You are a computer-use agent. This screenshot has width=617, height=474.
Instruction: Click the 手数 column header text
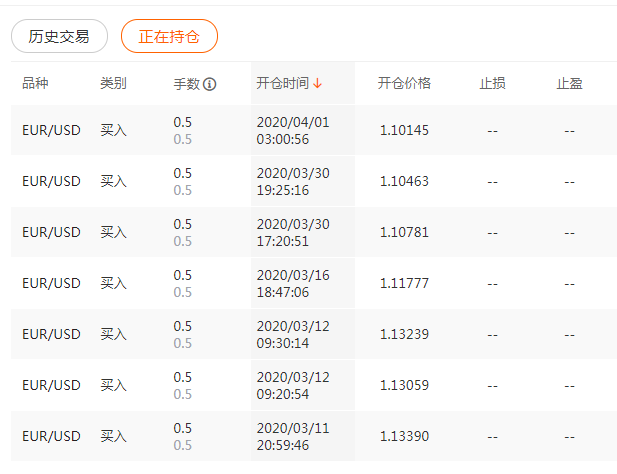pos(187,84)
